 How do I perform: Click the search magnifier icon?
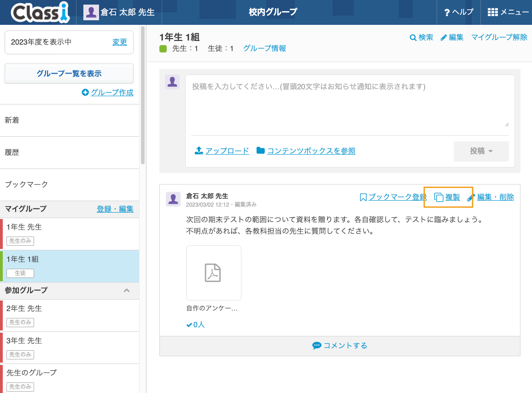(413, 38)
